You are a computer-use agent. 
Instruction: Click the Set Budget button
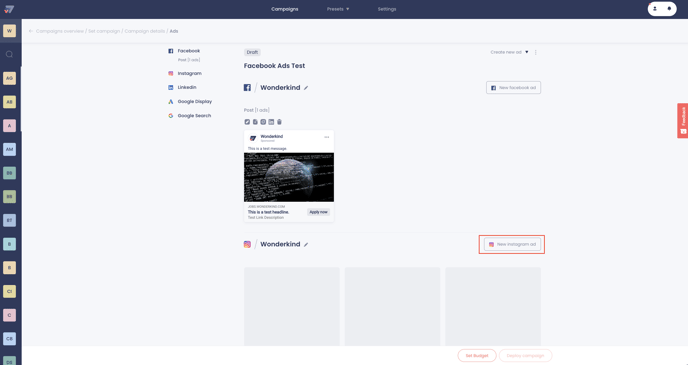477,355
